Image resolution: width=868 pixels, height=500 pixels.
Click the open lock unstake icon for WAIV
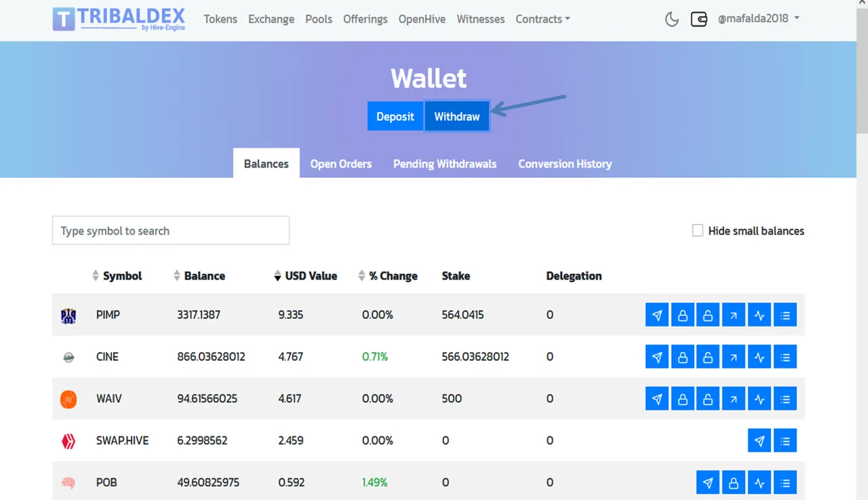(x=708, y=399)
